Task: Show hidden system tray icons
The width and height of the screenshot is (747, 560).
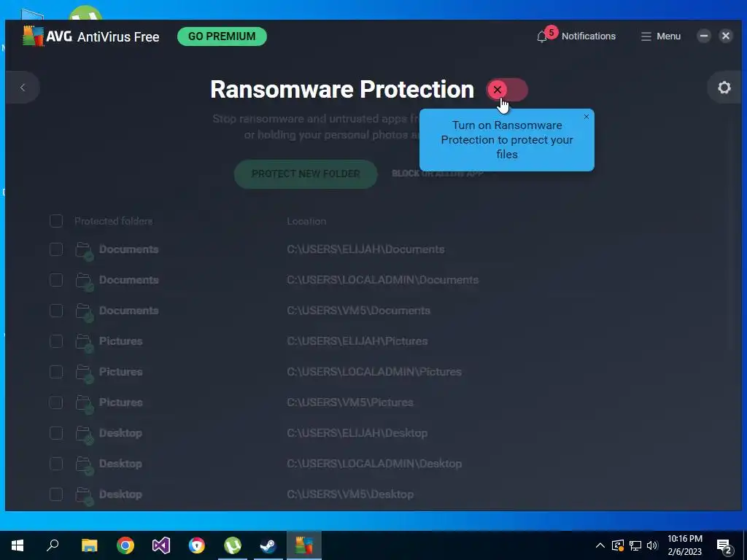Action: coord(600,545)
